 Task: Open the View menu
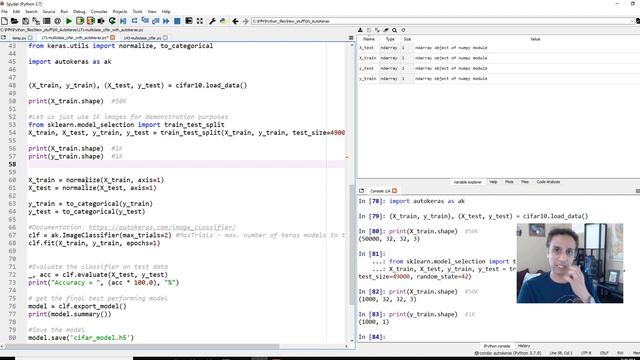[151, 11]
